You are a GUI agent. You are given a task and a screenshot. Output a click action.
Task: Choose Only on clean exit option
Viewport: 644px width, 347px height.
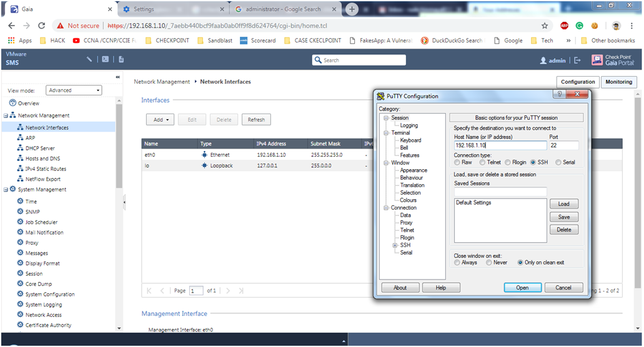[520, 263]
